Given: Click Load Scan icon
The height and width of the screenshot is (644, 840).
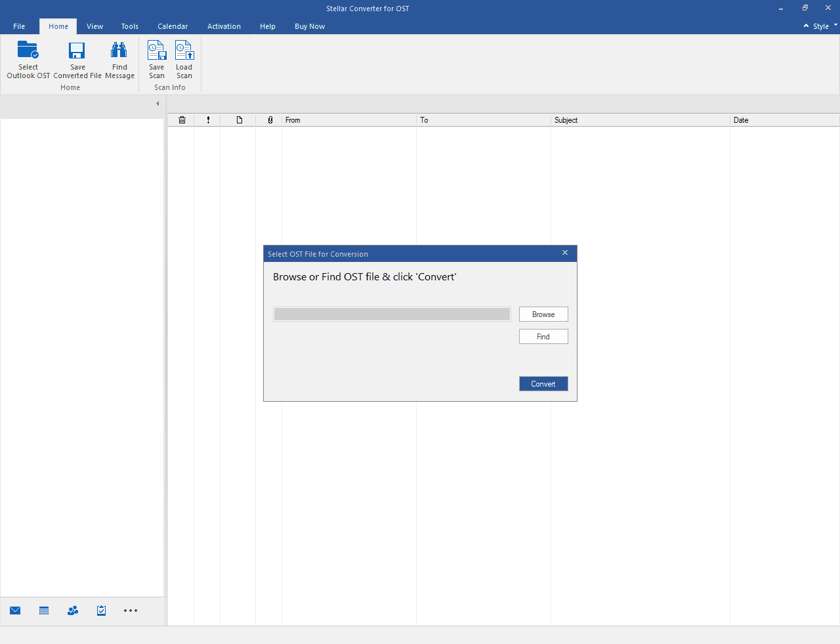Looking at the screenshot, I should [184, 51].
